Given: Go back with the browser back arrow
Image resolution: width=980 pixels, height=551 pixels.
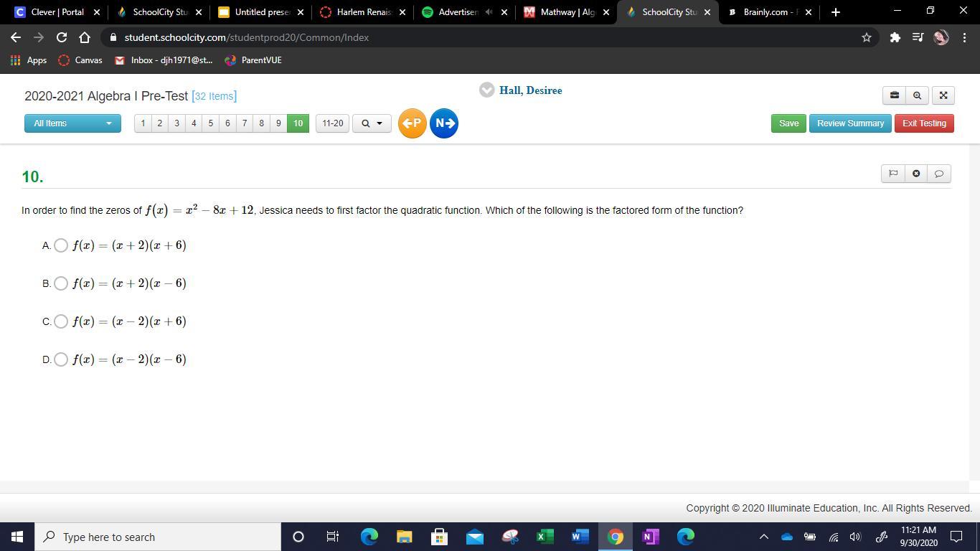Looking at the screenshot, I should tap(16, 37).
